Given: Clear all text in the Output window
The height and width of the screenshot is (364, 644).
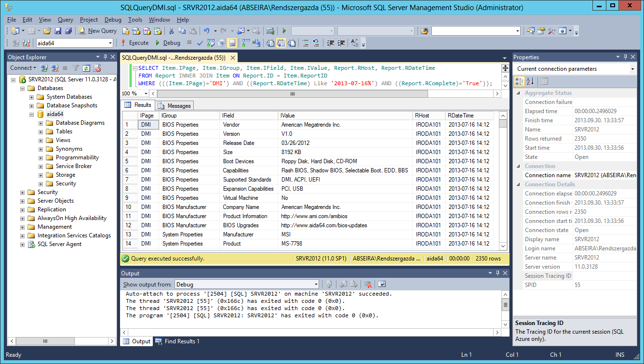Looking at the screenshot, I should click(368, 284).
